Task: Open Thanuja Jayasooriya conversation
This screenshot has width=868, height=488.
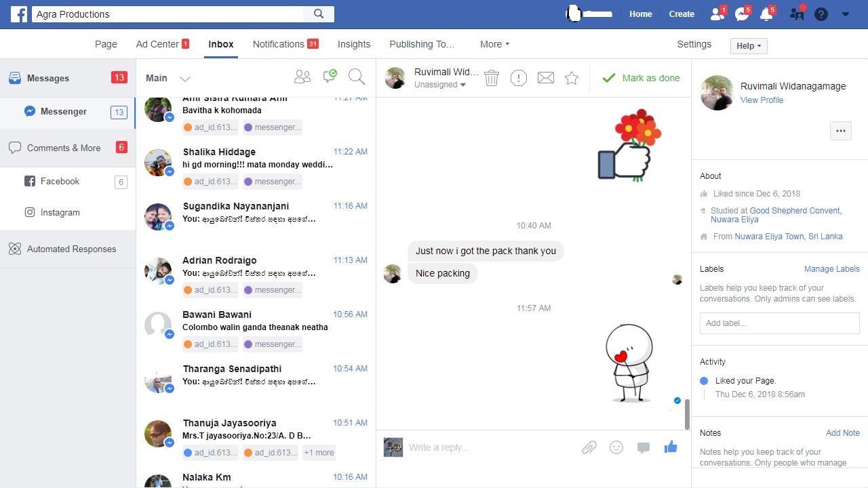Action: [256, 438]
